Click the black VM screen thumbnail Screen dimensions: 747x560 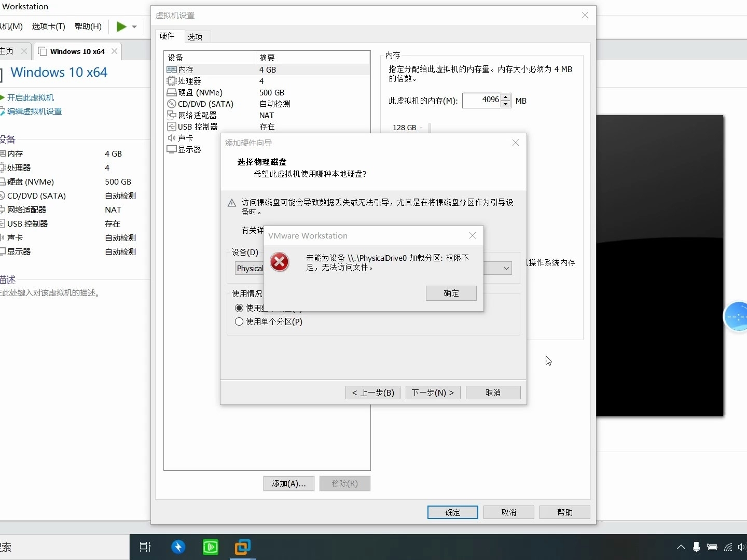[x=660, y=265]
